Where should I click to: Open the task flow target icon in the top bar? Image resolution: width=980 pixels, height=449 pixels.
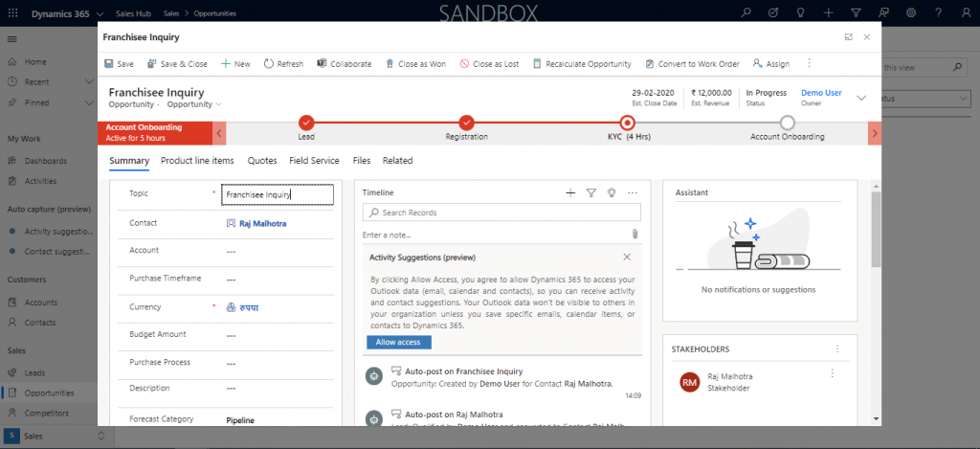click(773, 12)
